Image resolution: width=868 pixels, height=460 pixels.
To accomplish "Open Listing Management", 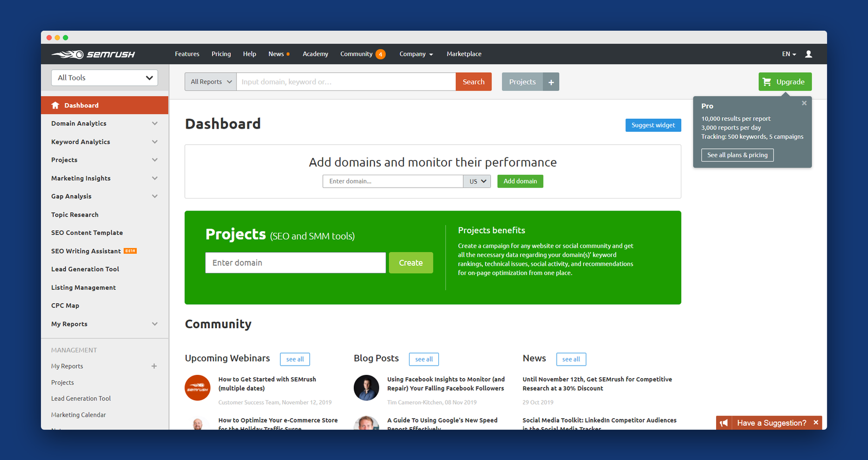I will click(x=84, y=287).
